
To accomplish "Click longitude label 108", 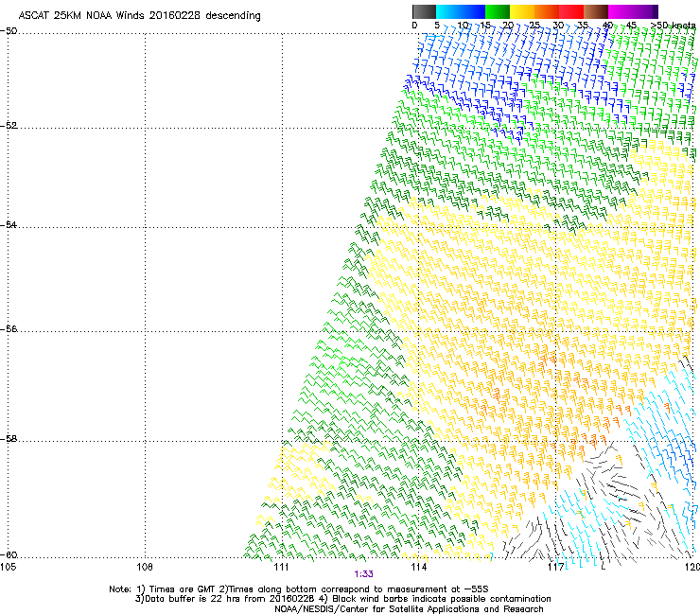I will 145,567.
